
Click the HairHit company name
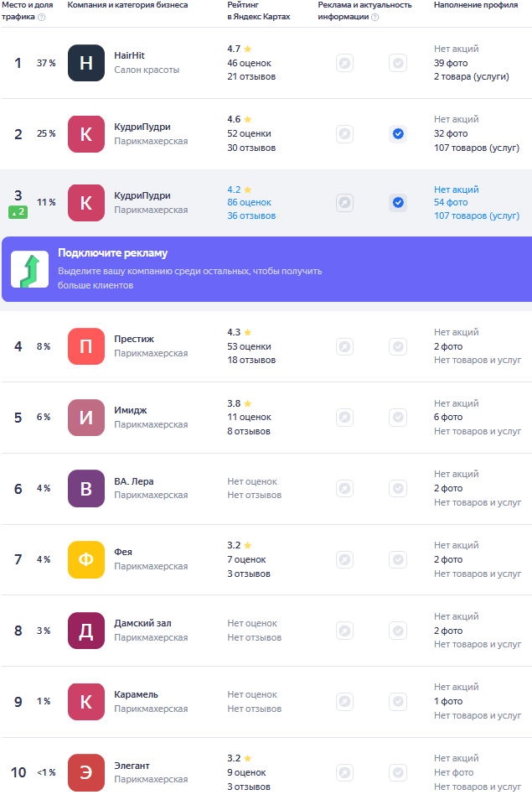coord(129,55)
